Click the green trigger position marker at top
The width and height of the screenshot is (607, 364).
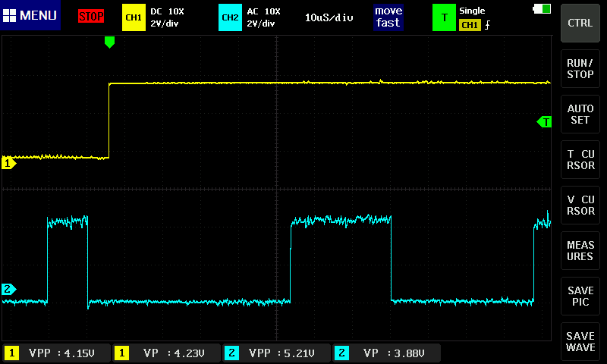click(x=109, y=42)
